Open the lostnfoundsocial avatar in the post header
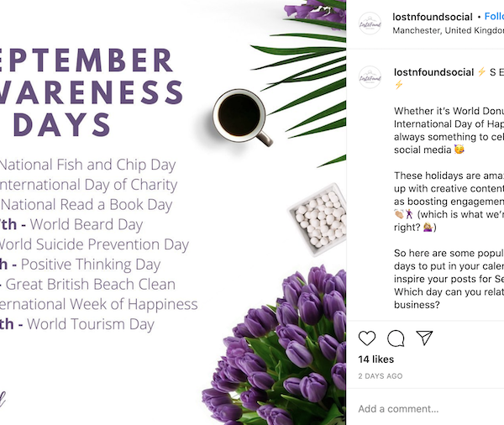This screenshot has width=504, height=425. point(370,23)
